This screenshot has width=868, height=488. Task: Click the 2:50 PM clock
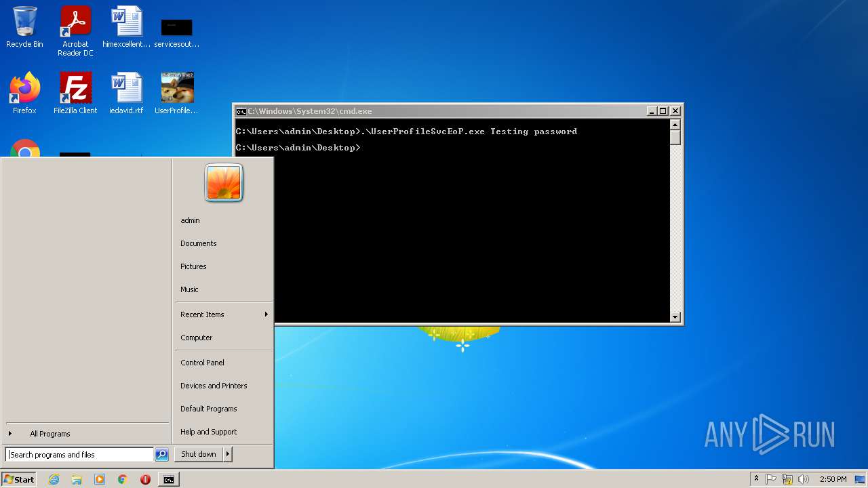click(833, 479)
